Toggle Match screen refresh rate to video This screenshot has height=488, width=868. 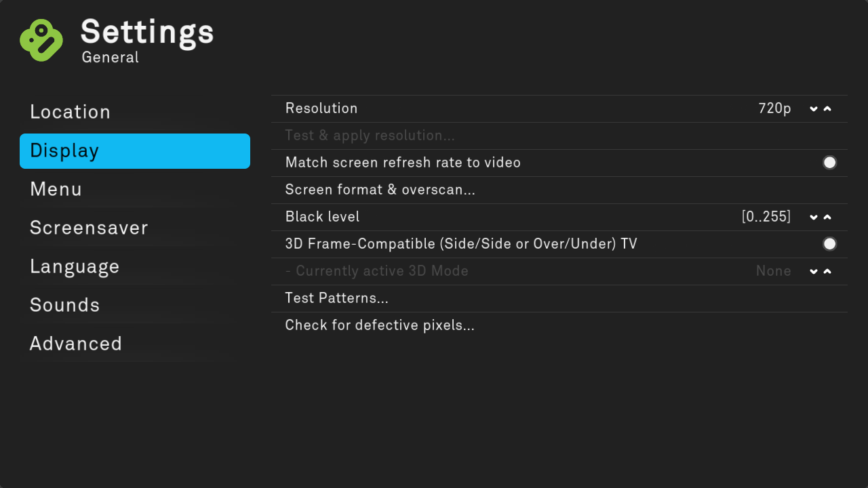point(829,163)
